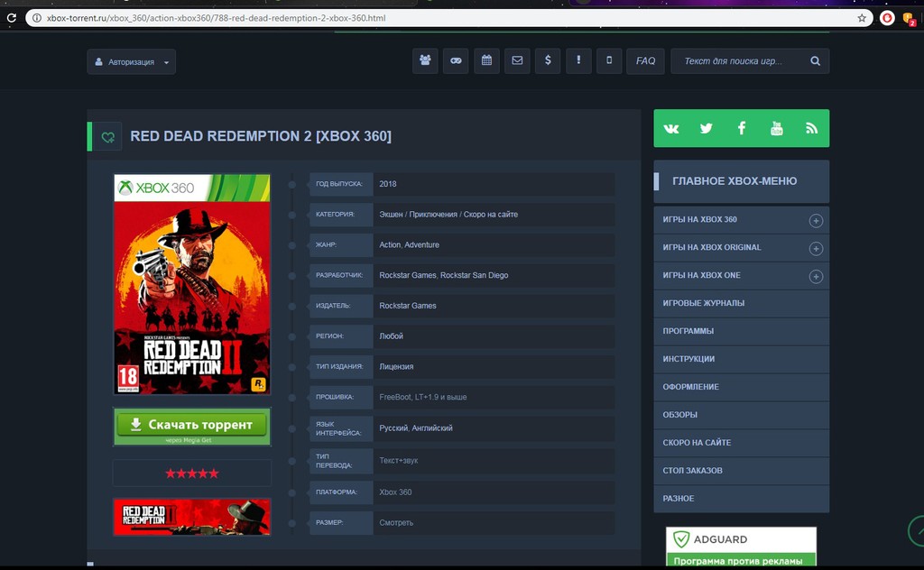
Task: Open the Red Dead Redemption banner thumbnail
Action: pos(192,517)
